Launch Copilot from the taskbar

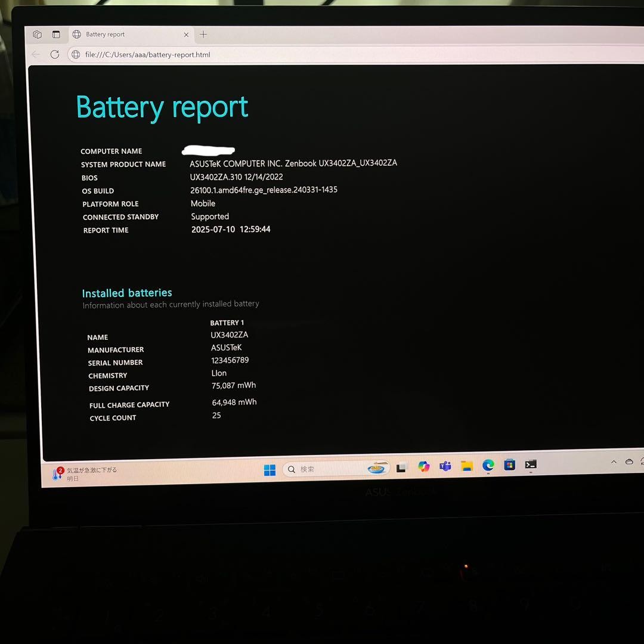[x=423, y=466]
